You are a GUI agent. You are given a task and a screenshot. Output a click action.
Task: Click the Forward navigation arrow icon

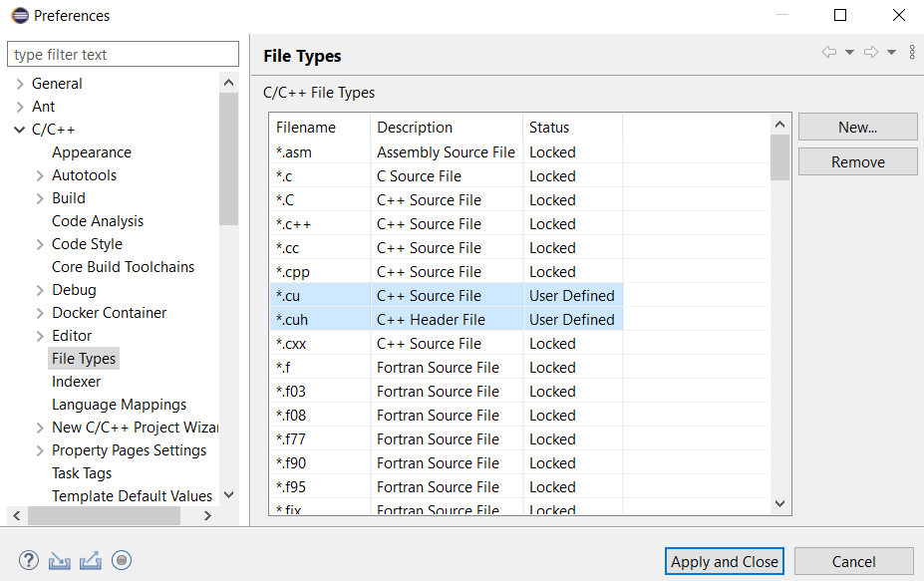point(870,53)
